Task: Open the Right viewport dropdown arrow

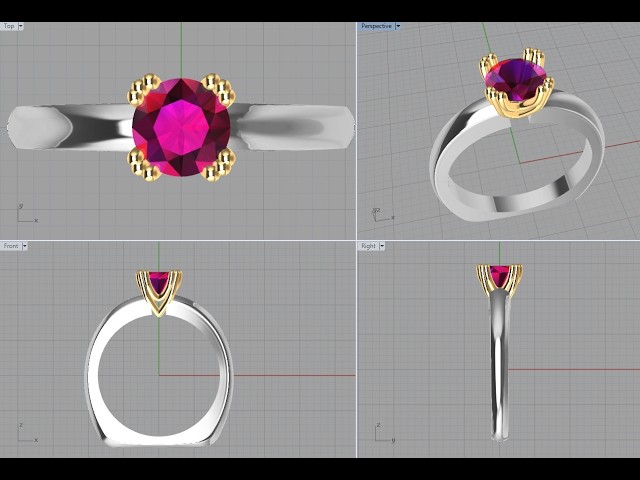Action: pyautogui.click(x=382, y=246)
